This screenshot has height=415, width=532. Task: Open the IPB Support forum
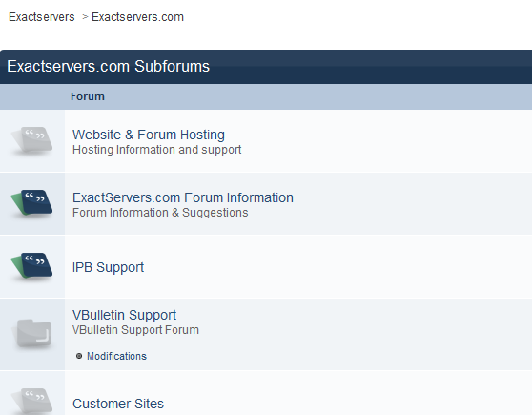[x=108, y=267]
